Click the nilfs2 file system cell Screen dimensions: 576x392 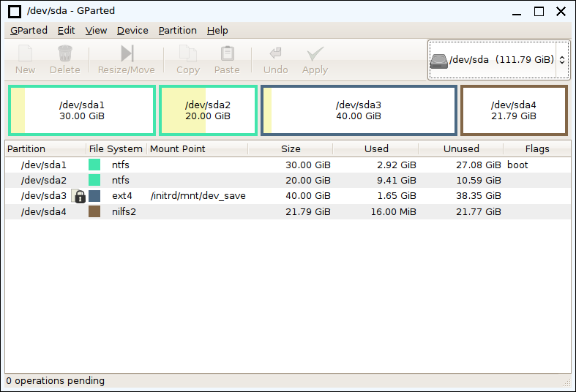124,212
